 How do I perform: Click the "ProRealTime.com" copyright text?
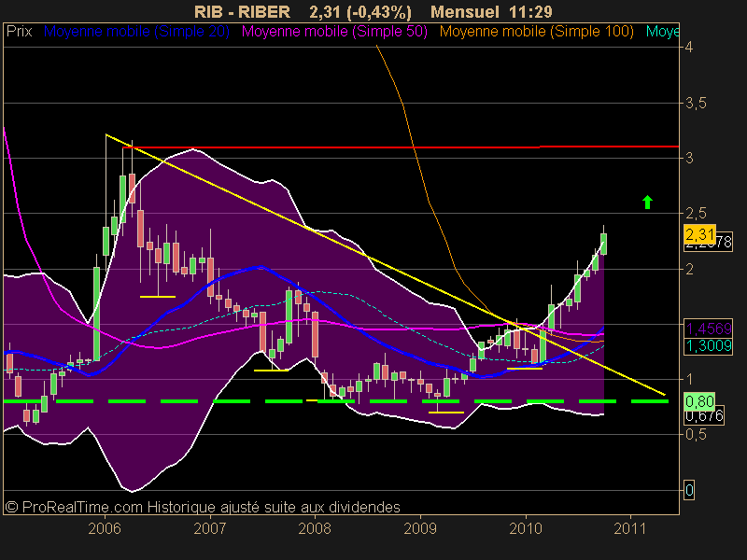(x=82, y=507)
